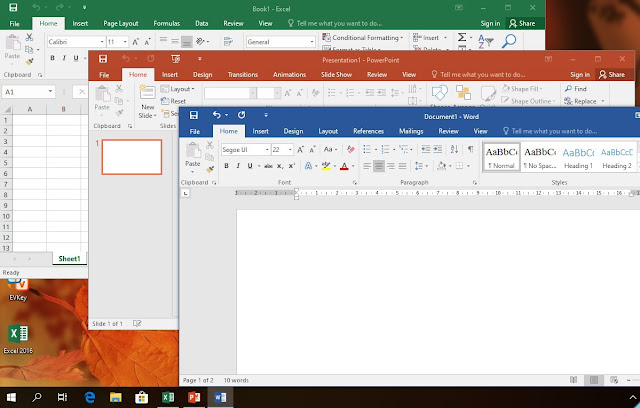Click Shrink Font in Word

(x=313, y=149)
